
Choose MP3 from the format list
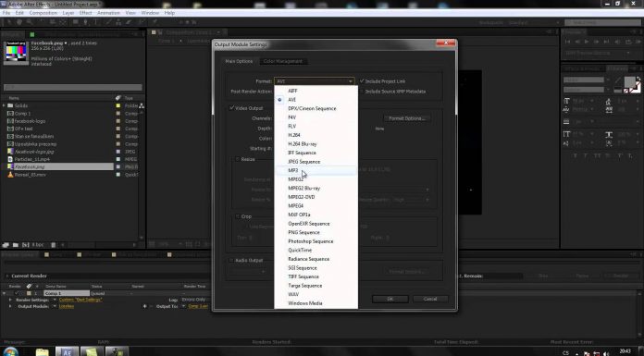tap(316, 170)
